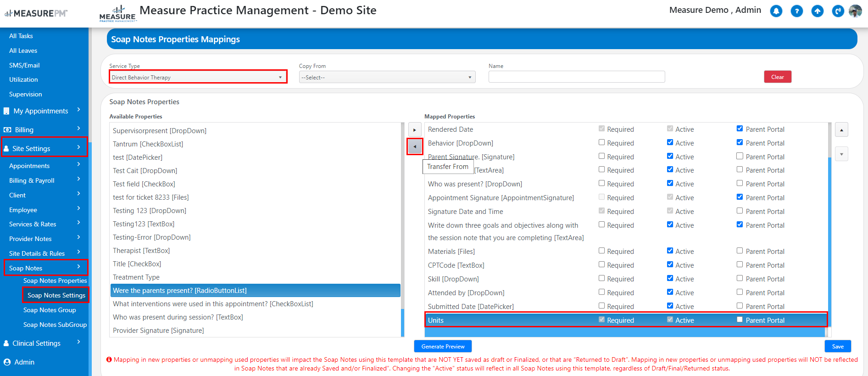
Task: Toggle Active checkbox for Behavior [DropDown]
Action: pyautogui.click(x=670, y=142)
